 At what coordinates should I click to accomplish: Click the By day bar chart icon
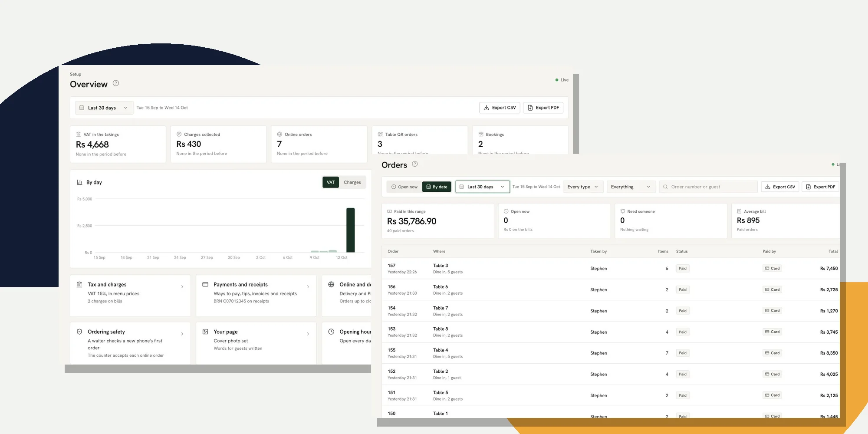(79, 182)
